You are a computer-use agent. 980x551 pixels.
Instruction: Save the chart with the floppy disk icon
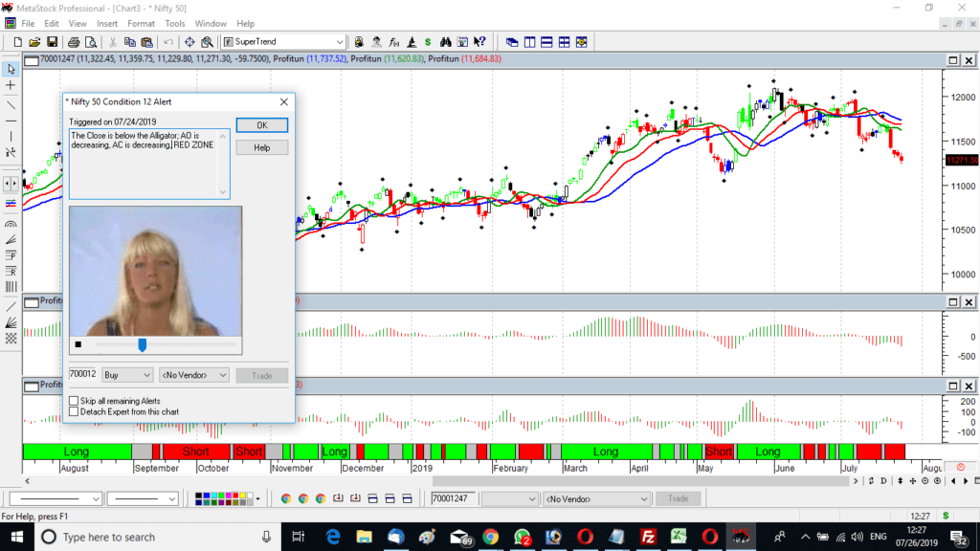(52, 42)
